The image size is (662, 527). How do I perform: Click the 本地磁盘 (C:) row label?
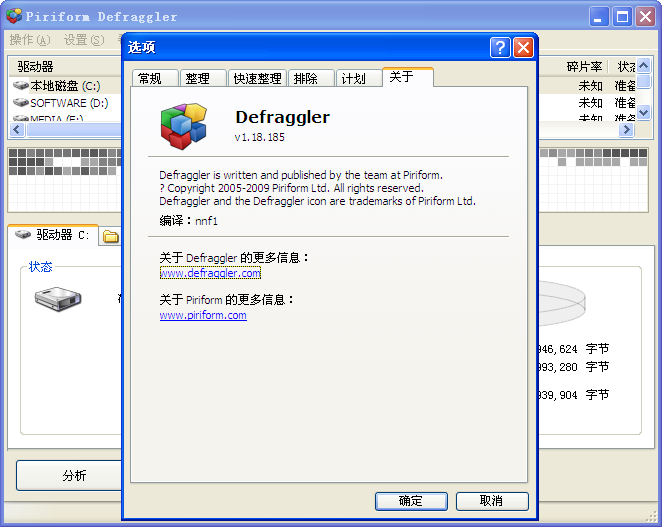pyautogui.click(x=65, y=86)
